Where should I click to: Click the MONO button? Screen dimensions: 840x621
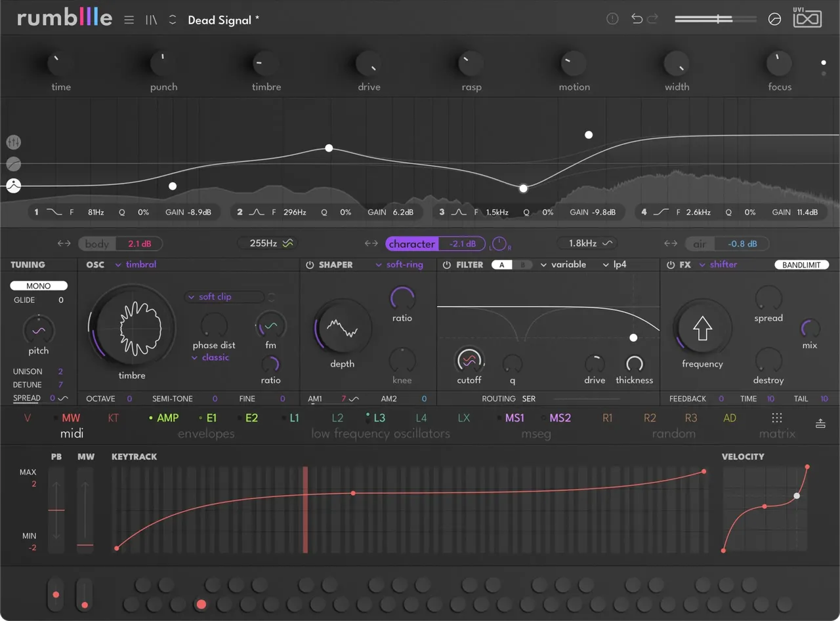click(x=39, y=286)
